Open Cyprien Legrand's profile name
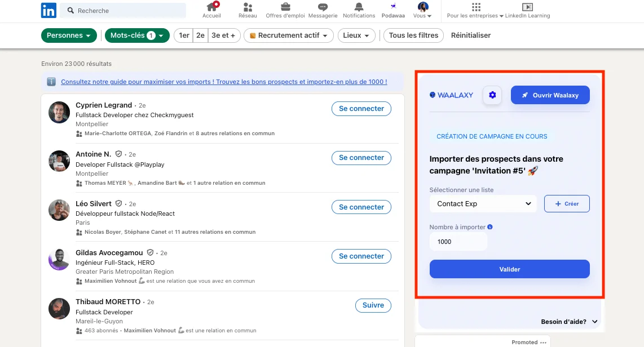 (x=104, y=105)
